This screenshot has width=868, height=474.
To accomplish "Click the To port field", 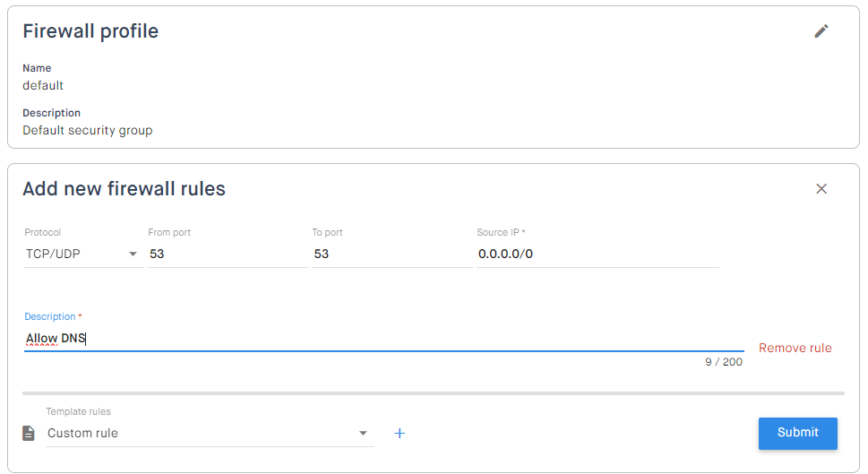I will [391, 254].
